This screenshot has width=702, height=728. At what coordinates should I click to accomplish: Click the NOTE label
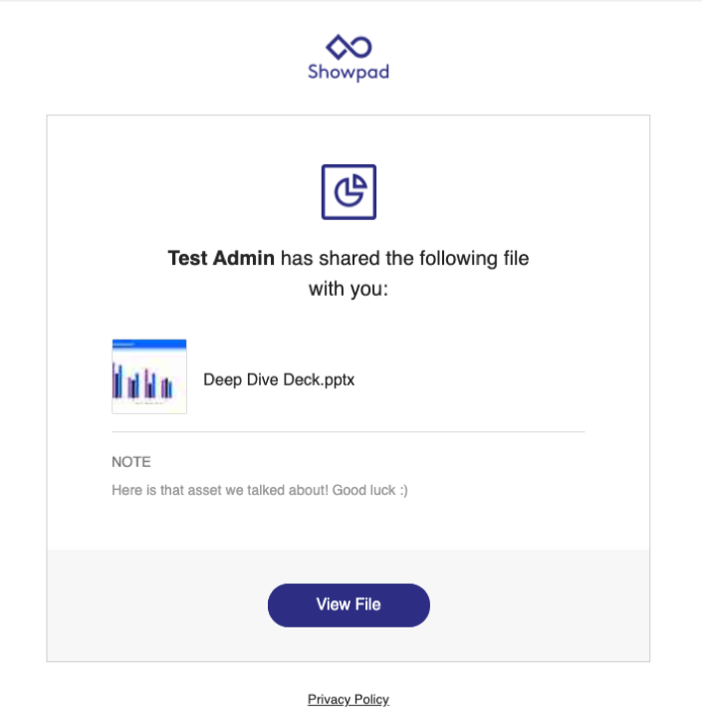coord(131,462)
